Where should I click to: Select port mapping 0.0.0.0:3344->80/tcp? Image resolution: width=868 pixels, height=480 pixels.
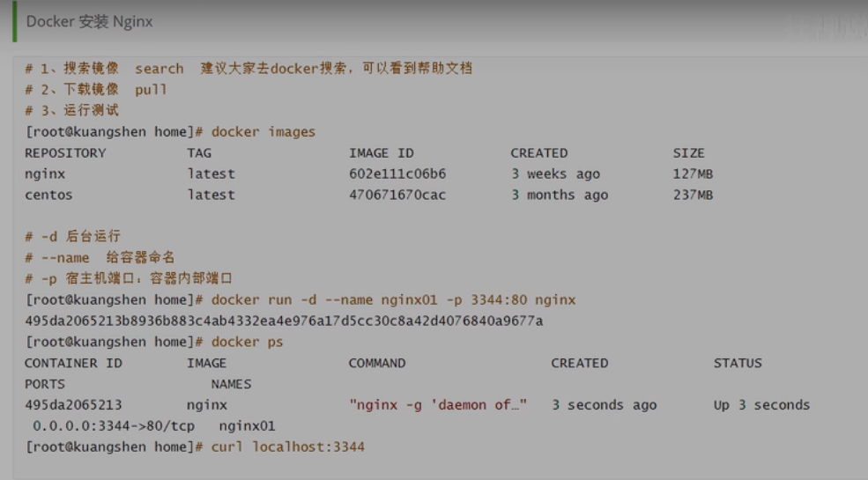(114, 425)
